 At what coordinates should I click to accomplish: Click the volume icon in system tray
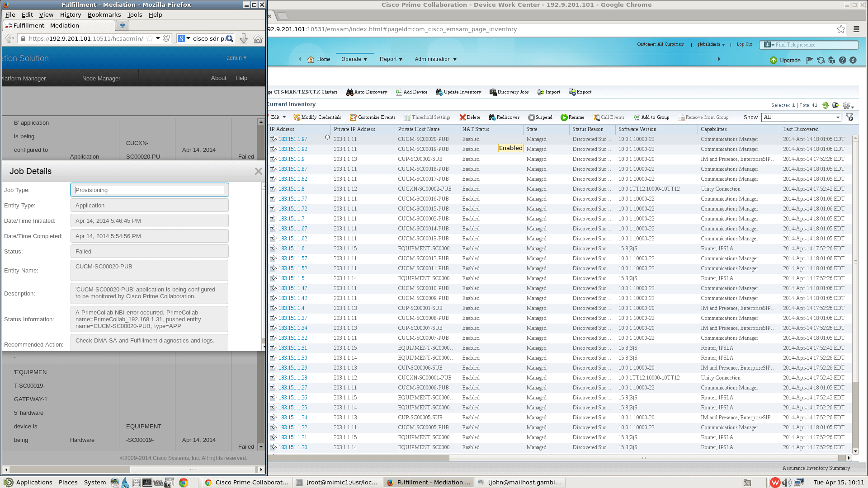point(786,483)
